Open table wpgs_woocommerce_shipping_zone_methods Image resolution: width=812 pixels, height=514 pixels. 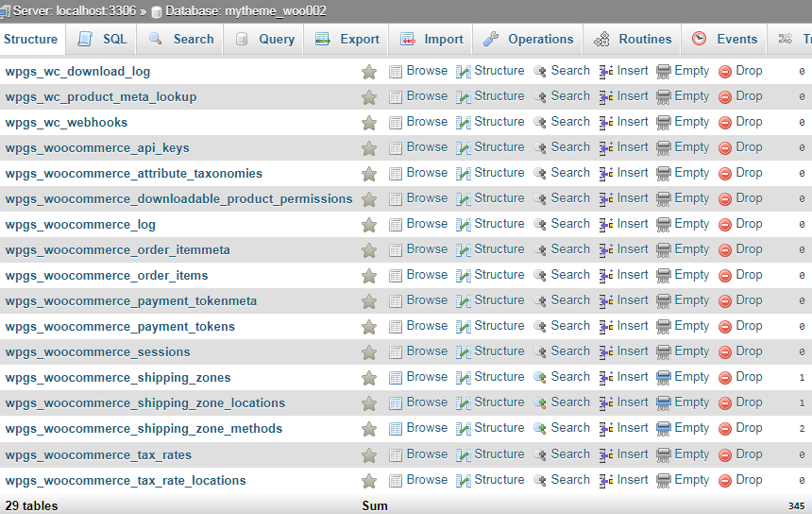(144, 429)
